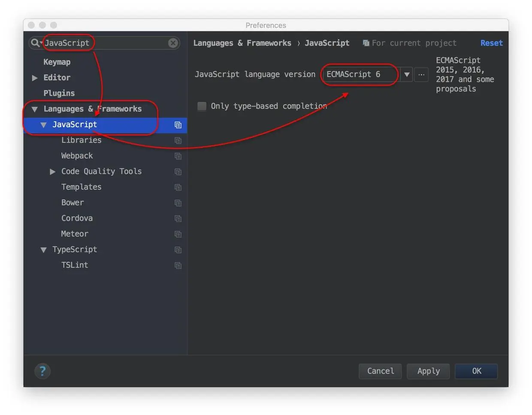Collapse the TypeScript node

[x=43, y=250]
